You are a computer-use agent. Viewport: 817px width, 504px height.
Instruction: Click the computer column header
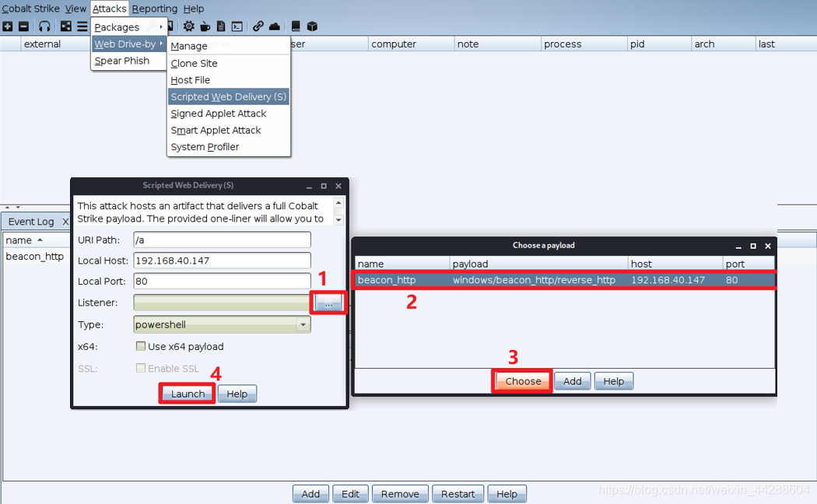pyautogui.click(x=411, y=44)
